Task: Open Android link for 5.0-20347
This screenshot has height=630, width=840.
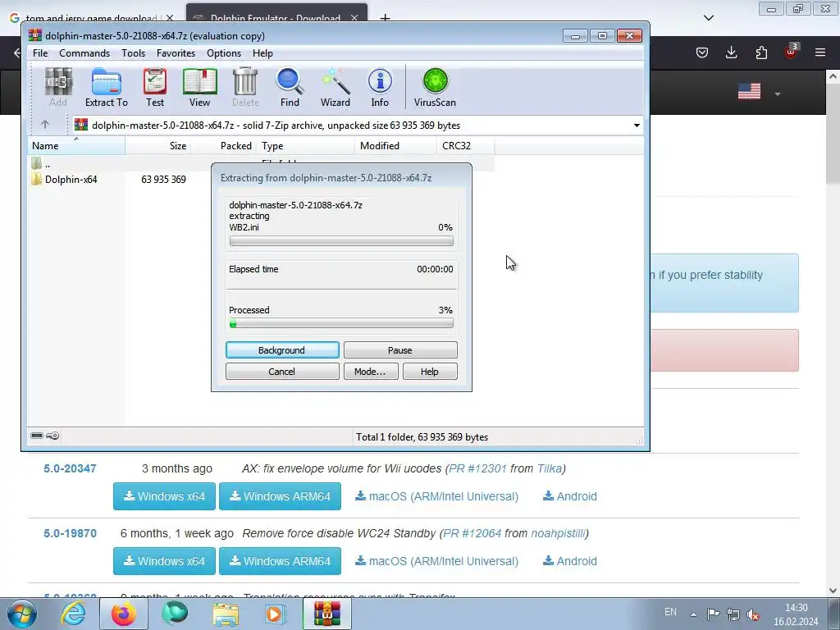Action: point(570,496)
